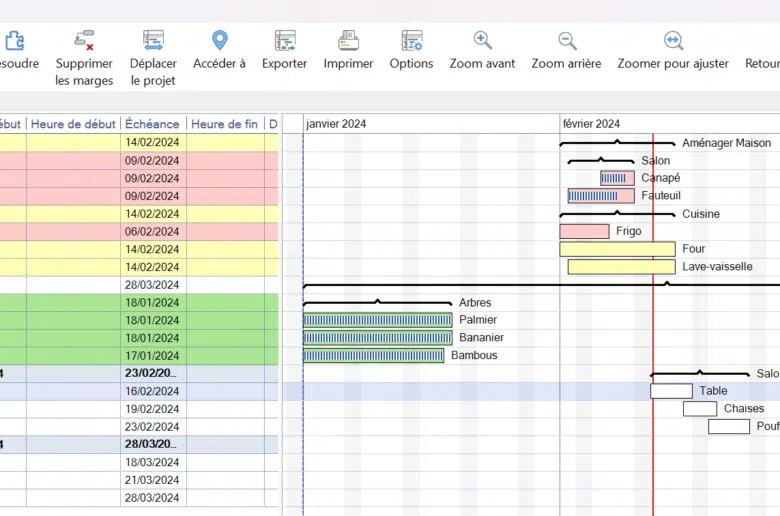The image size is (780, 516).
Task: Click the Arbres summary bracket
Action: click(378, 302)
